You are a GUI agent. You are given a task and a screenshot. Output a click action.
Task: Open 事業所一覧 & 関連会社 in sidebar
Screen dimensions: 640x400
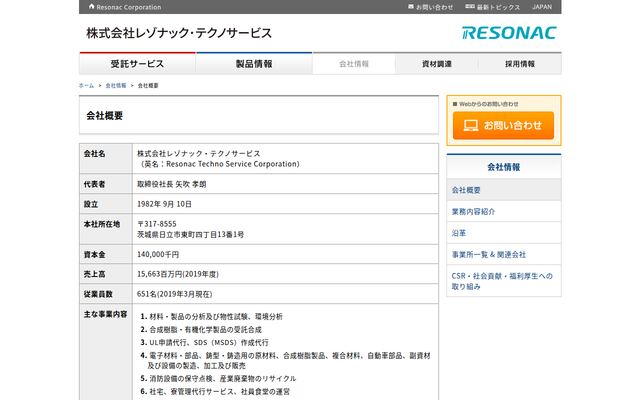(504, 255)
